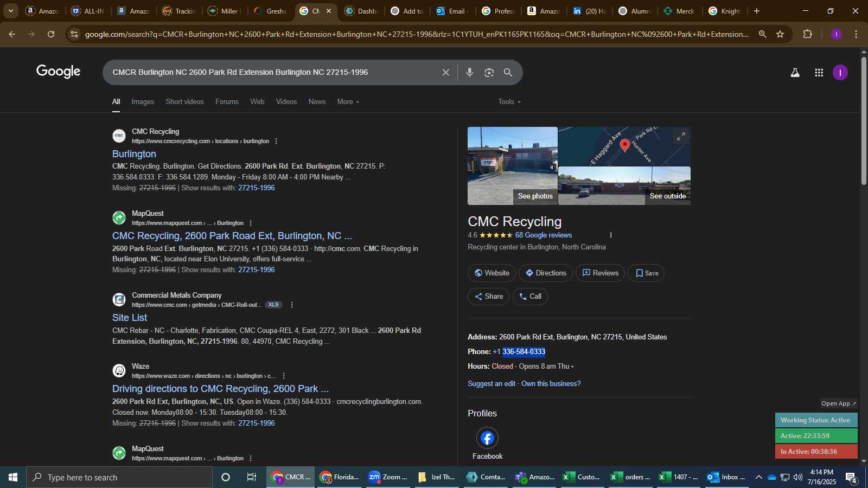Open Google Labs flask icon
Image resolution: width=868 pixels, height=488 pixels.
point(795,73)
